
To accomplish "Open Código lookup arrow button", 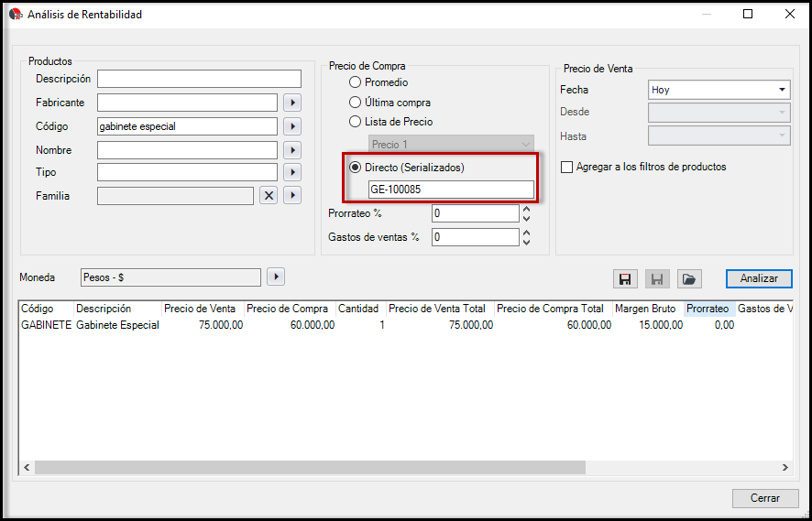I will click(x=292, y=125).
